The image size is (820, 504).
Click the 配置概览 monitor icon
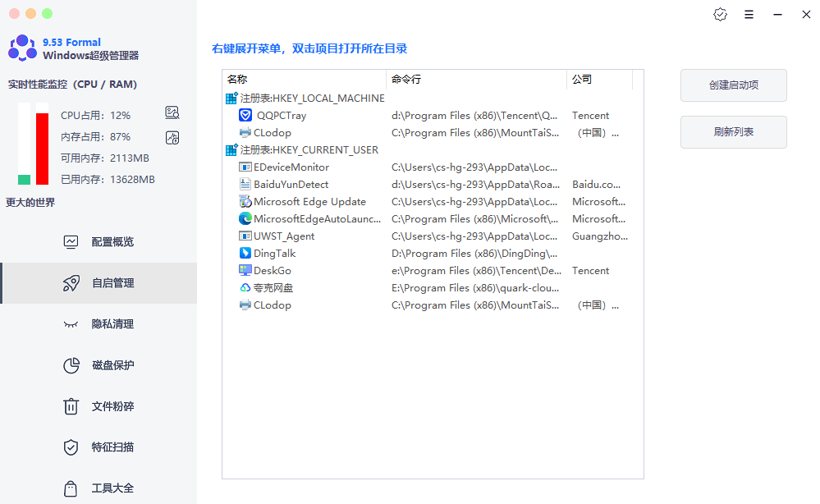tap(71, 242)
